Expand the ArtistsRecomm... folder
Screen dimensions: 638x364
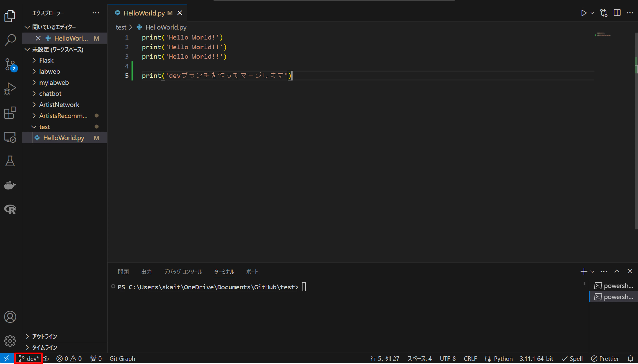65,116
